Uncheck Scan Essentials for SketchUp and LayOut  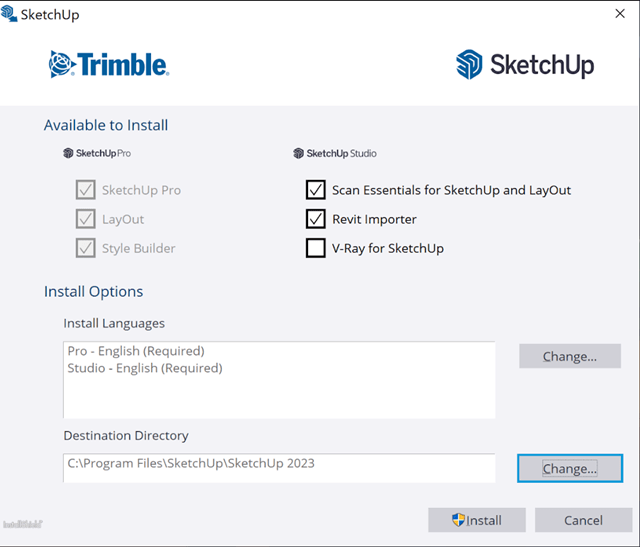(x=316, y=190)
